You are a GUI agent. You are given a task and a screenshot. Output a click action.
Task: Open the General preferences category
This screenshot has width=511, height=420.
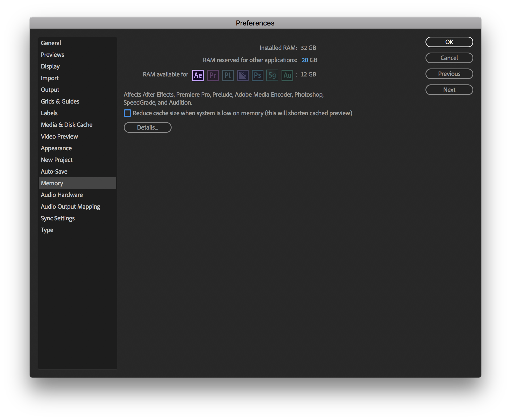click(x=51, y=43)
